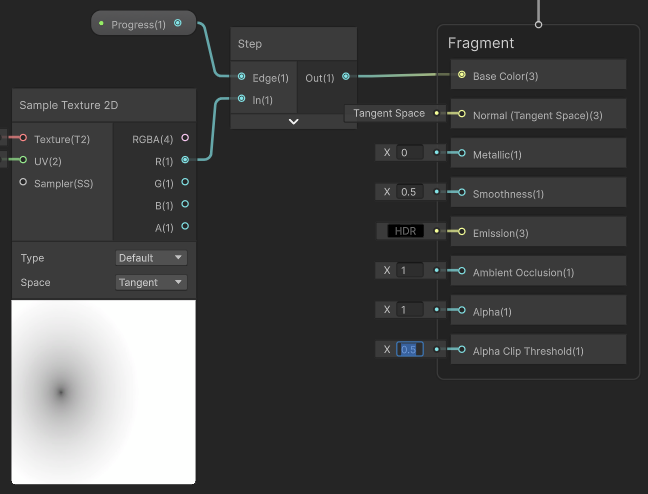The height and width of the screenshot is (494, 648).
Task: Click the G(1) output port
Action: point(185,182)
